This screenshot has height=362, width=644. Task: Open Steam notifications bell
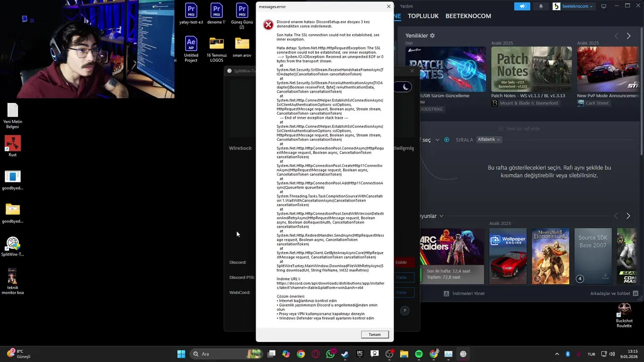click(x=541, y=6)
